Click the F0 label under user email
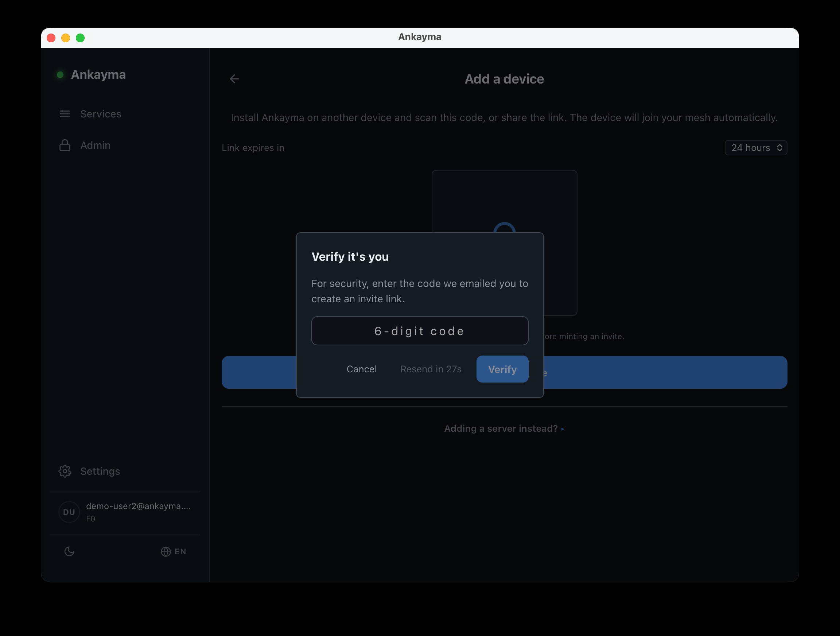The height and width of the screenshot is (636, 840). [x=90, y=519]
